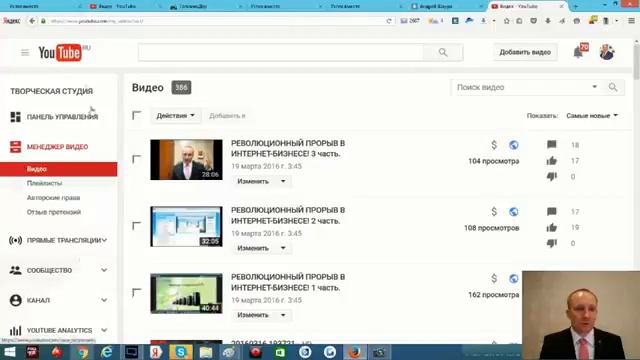640x360 pixels.
Task: Open the Windows Start button
Action: pyautogui.click(x=9, y=352)
